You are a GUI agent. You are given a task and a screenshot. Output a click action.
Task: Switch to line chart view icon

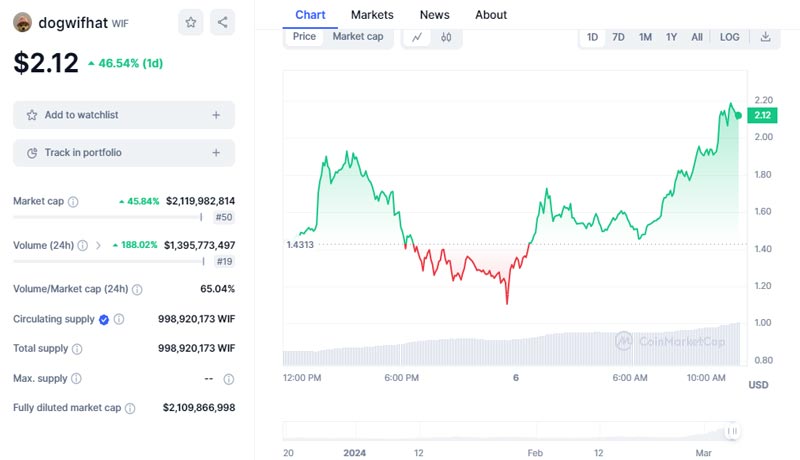coord(417,37)
